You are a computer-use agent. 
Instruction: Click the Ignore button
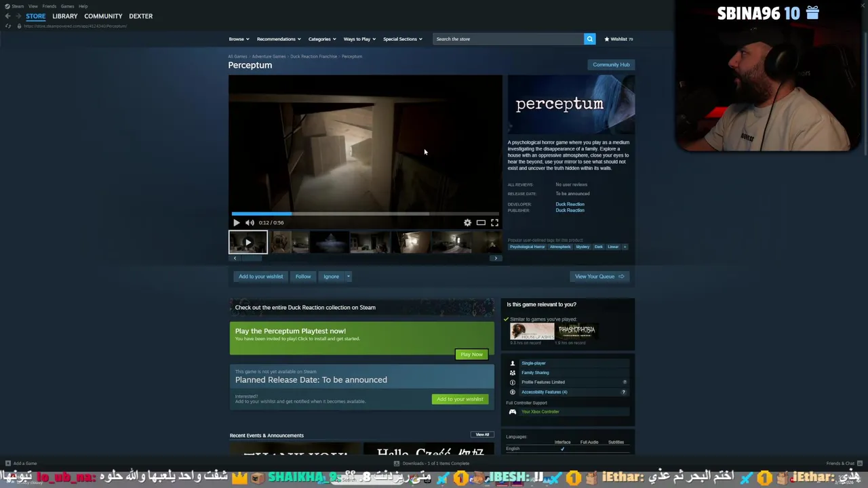tap(331, 277)
